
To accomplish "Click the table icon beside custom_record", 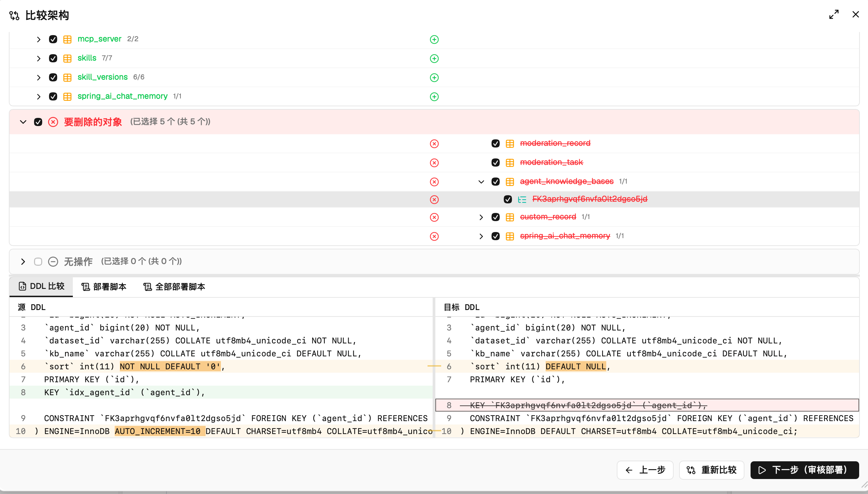I will point(510,217).
